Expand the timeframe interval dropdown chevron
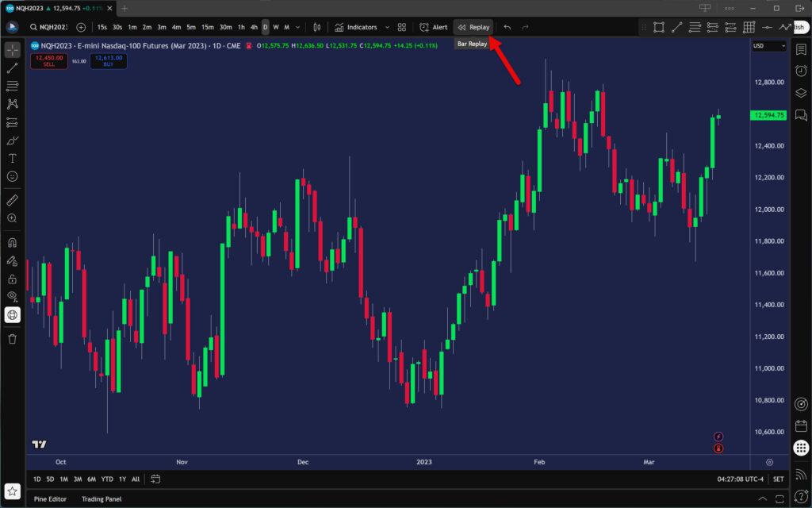The height and width of the screenshot is (508, 812). coord(299,27)
